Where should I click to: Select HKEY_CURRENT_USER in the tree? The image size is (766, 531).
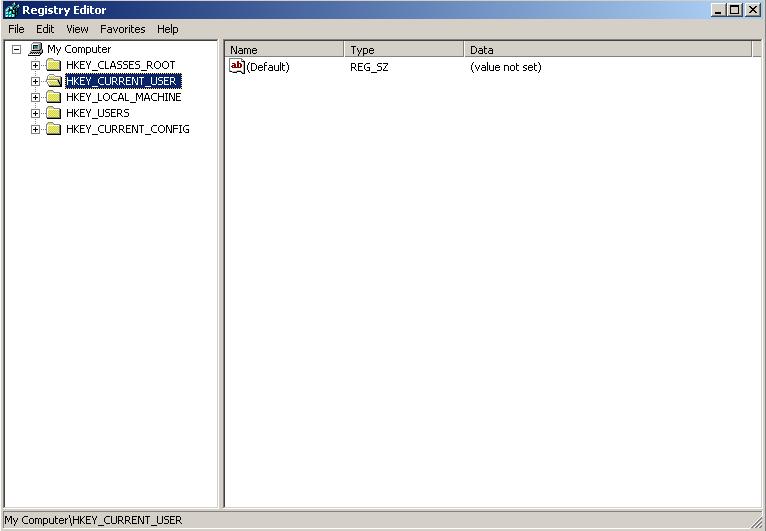tap(123, 81)
